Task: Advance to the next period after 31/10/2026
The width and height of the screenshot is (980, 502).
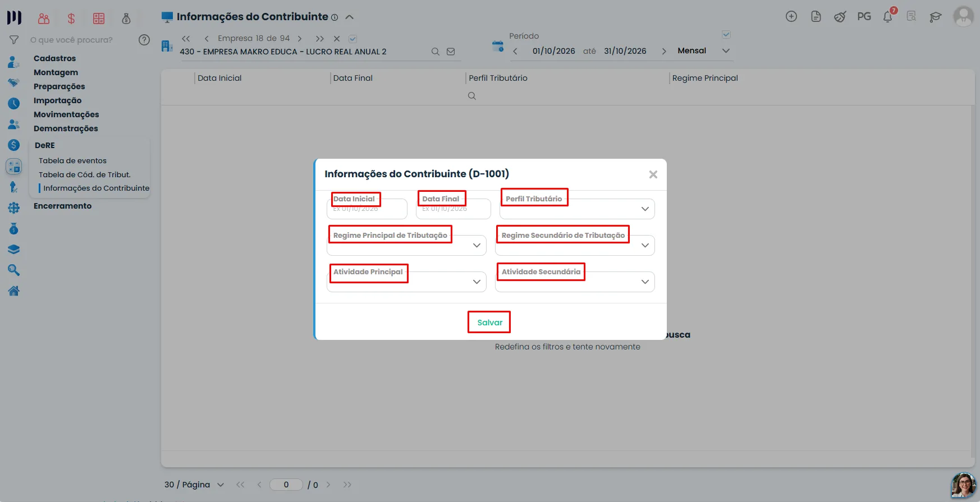Action: coord(664,51)
